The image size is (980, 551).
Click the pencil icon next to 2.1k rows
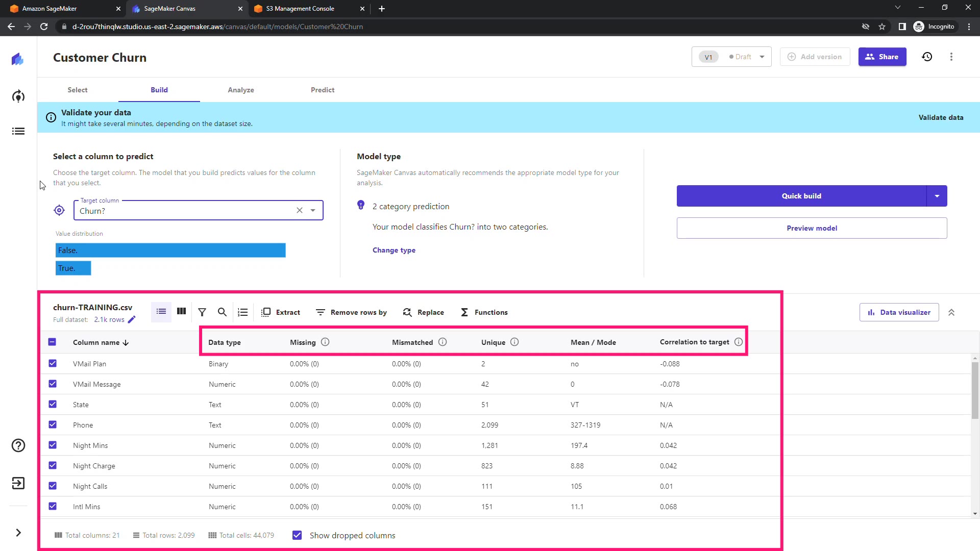point(132,320)
